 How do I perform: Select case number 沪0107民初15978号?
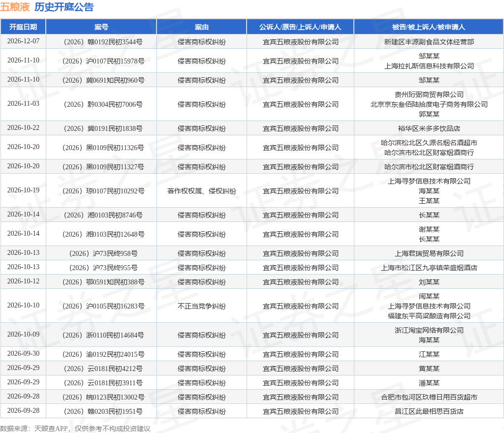[x=103, y=61]
